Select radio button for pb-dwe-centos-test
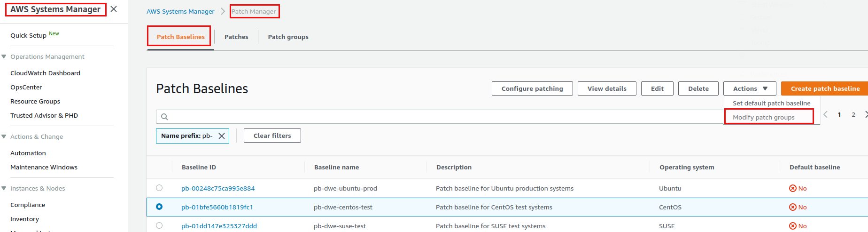This screenshot has height=232, width=868. point(159,207)
